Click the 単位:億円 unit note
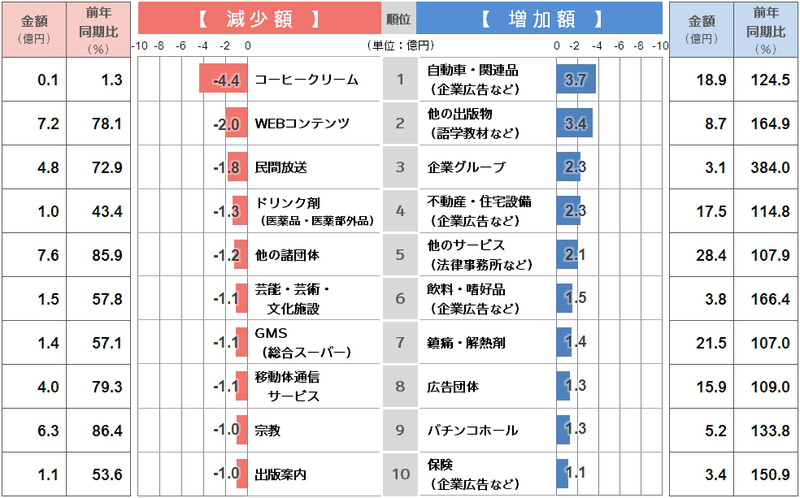 click(401, 46)
